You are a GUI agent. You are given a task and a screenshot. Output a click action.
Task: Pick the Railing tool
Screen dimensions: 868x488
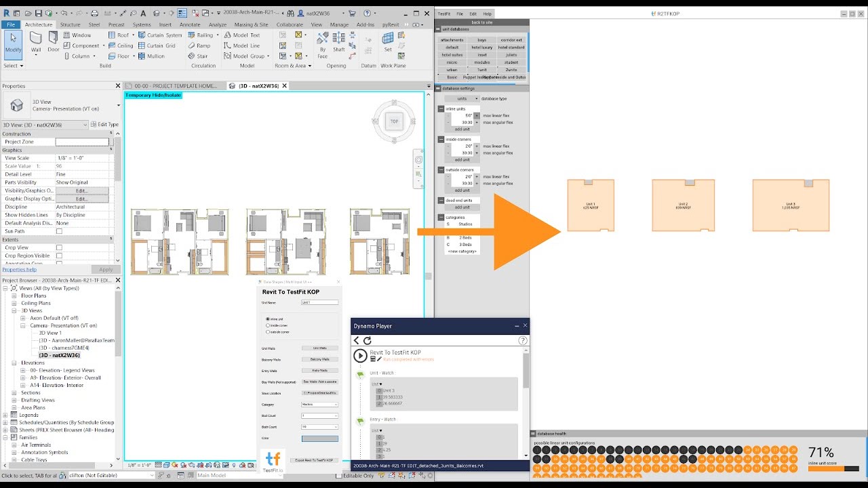coord(202,35)
